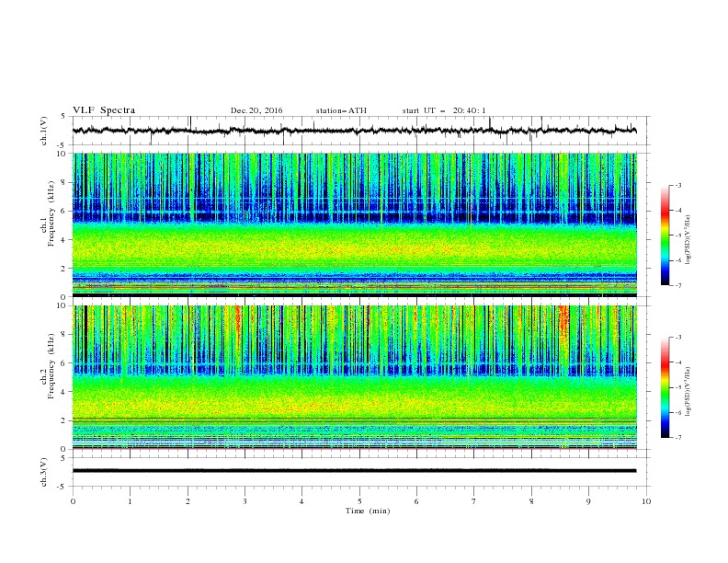Click the time axis tick label "4"
The image size is (728, 563).
(x=301, y=501)
